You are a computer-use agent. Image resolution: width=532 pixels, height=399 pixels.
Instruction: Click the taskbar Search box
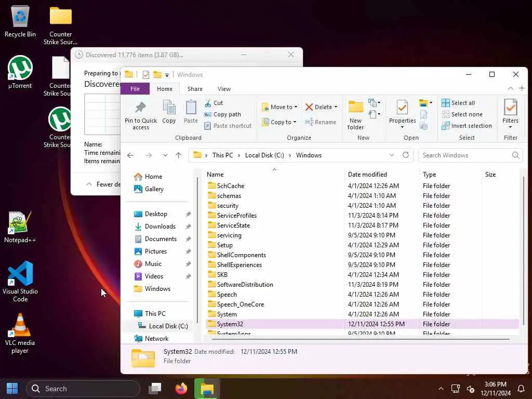pos(83,389)
